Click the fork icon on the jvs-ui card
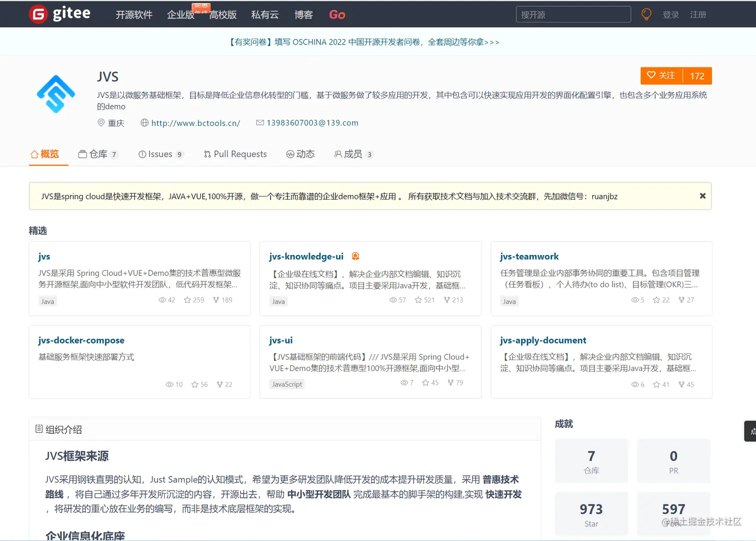Screen dimensions: 756x541 450,382
